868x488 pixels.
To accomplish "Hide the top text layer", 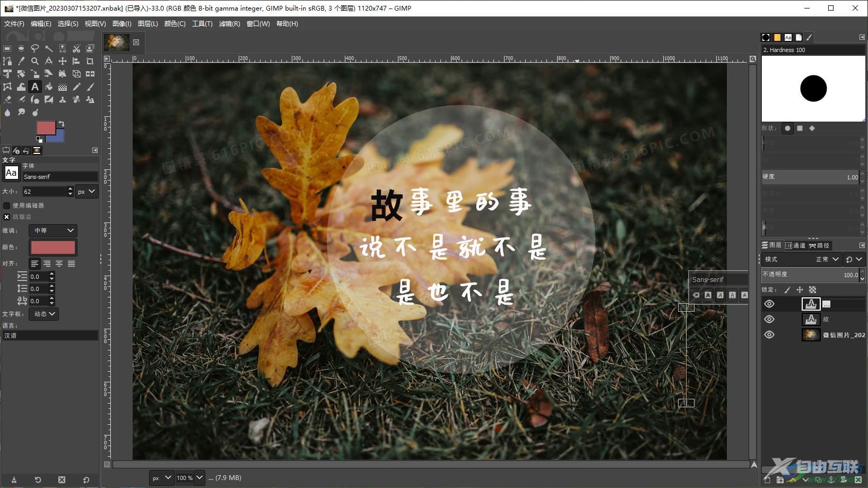I will (769, 304).
